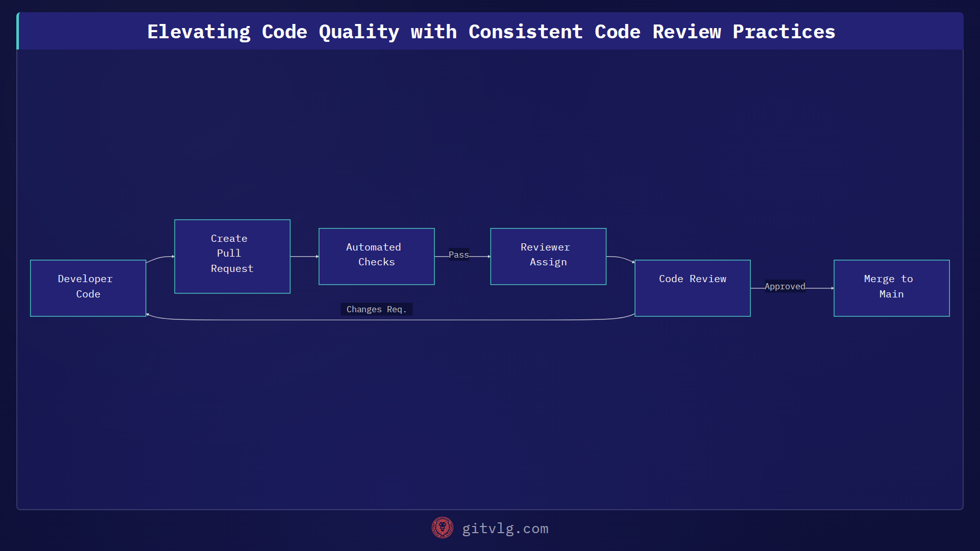980x551 pixels.
Task: Click the Elevating Code Quality title heading
Action: coord(491,32)
